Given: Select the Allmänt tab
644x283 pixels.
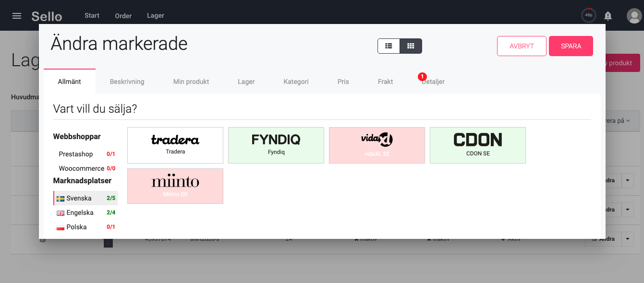Looking at the screenshot, I should click(x=70, y=82).
